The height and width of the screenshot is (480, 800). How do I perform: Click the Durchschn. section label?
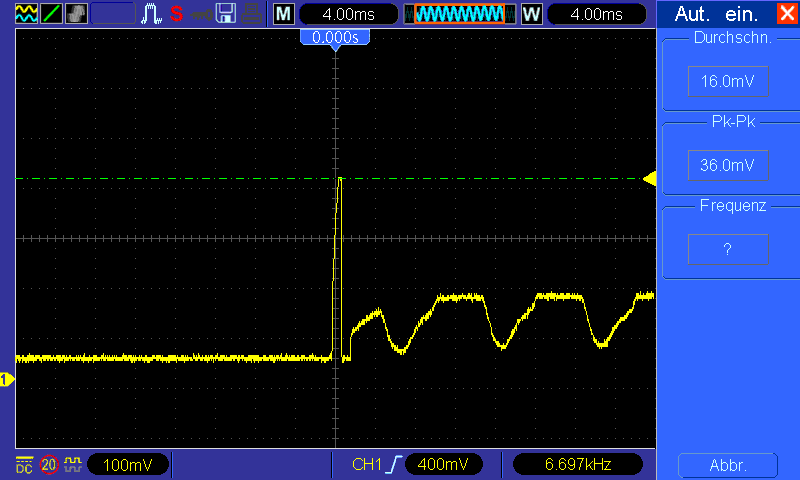[733, 38]
